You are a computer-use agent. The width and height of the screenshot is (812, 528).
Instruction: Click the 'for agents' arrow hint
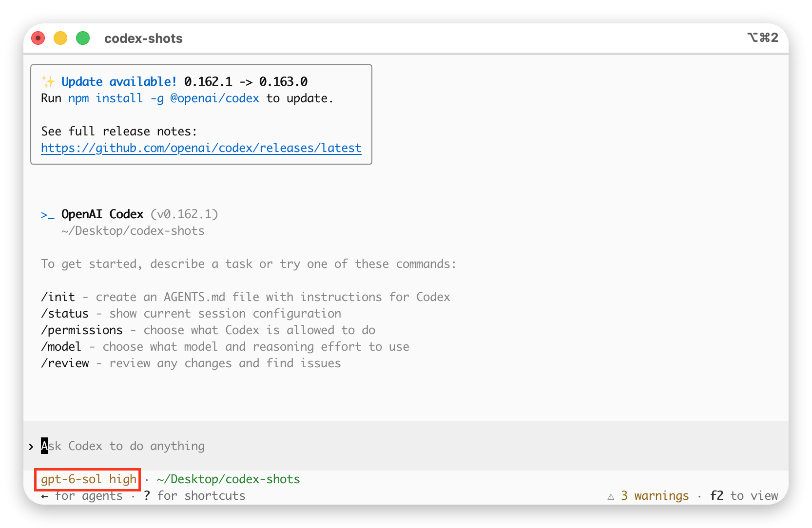pyautogui.click(x=82, y=495)
